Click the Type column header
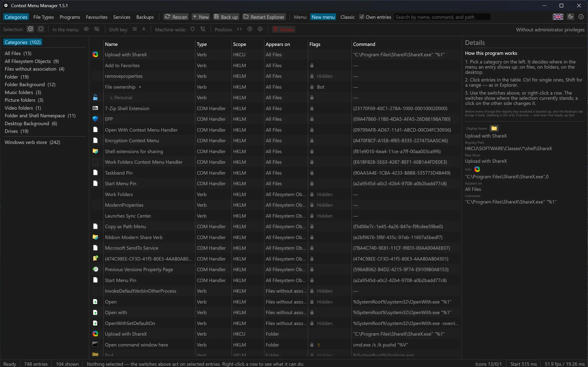Screen dimensions: 588x367 [202, 44]
